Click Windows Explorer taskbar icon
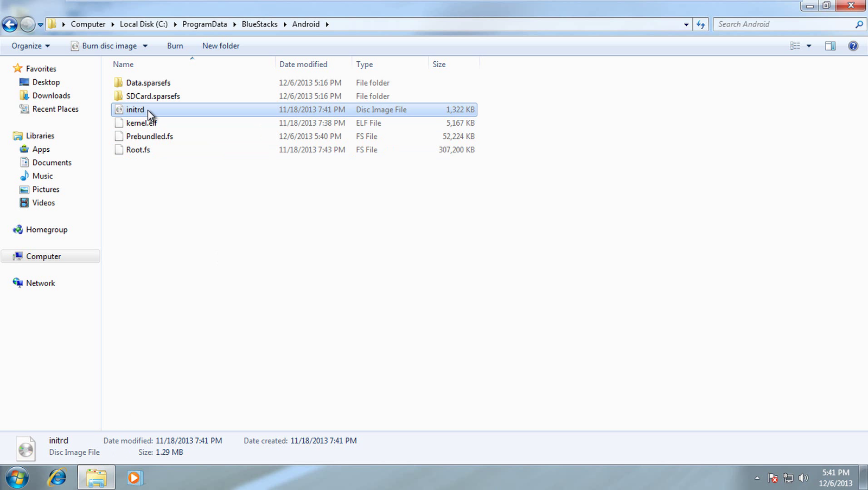Viewport: 868px width, 490px height. click(96, 478)
